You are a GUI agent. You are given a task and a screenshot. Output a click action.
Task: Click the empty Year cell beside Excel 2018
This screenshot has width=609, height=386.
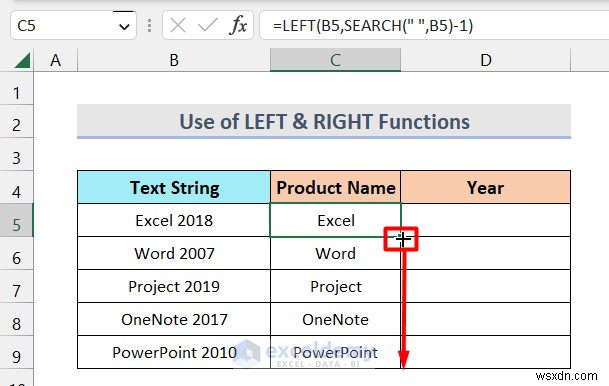[x=485, y=220]
